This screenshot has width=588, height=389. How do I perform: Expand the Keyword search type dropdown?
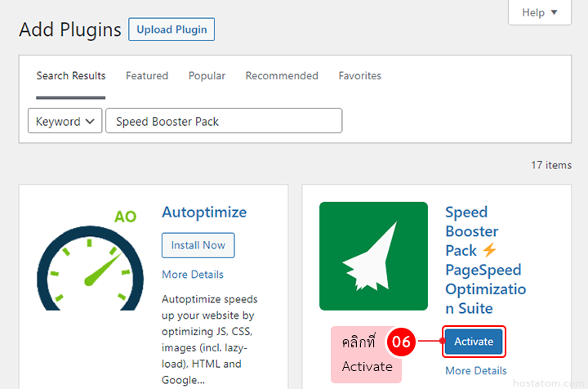65,121
